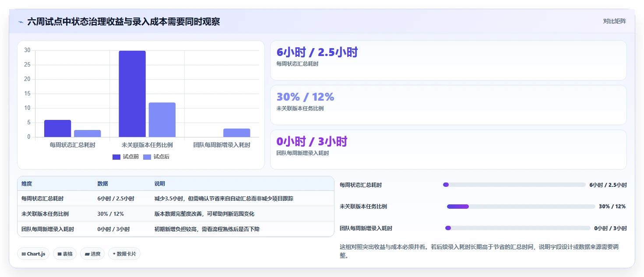Click the 未关联版本任务比例 table row label
The image size is (644, 277).
(45, 214)
